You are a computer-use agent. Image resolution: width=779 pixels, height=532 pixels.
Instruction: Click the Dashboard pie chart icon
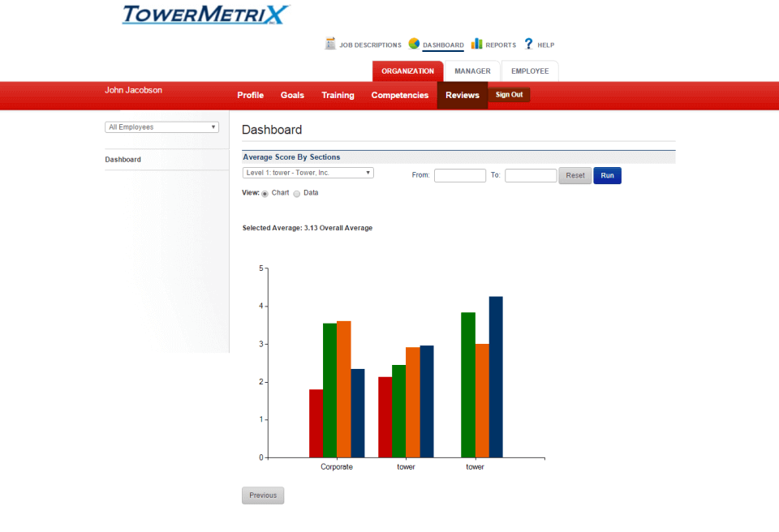coord(414,44)
